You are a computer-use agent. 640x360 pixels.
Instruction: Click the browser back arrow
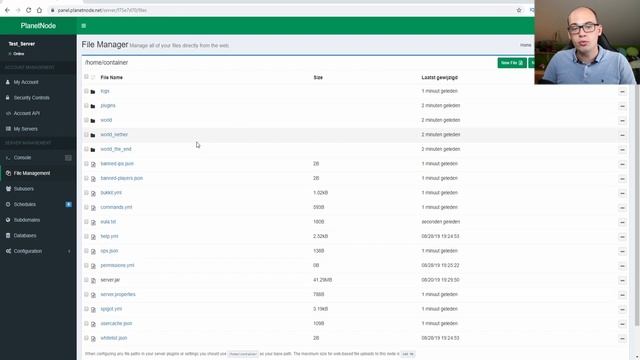7,10
